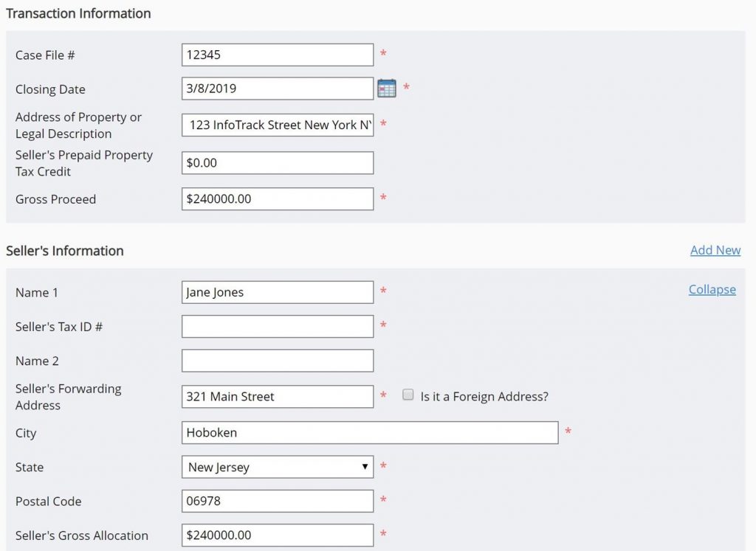This screenshot has width=756, height=551.
Task: Check the "Is it a Foreign Address?" checkbox
Action: (x=408, y=395)
